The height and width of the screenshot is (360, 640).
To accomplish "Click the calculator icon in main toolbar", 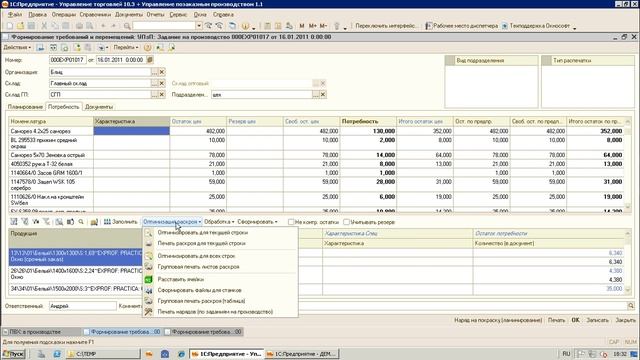I will 267,26.
